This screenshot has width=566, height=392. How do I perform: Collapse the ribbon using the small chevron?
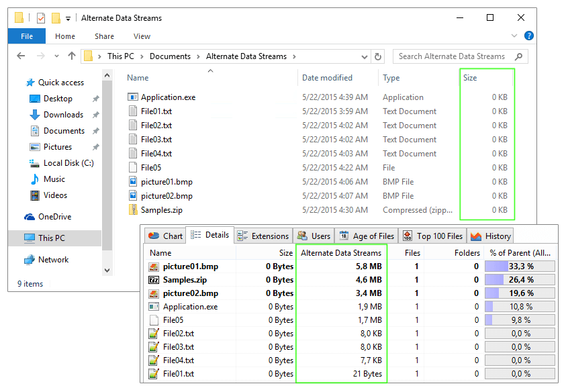pyautogui.click(x=513, y=36)
